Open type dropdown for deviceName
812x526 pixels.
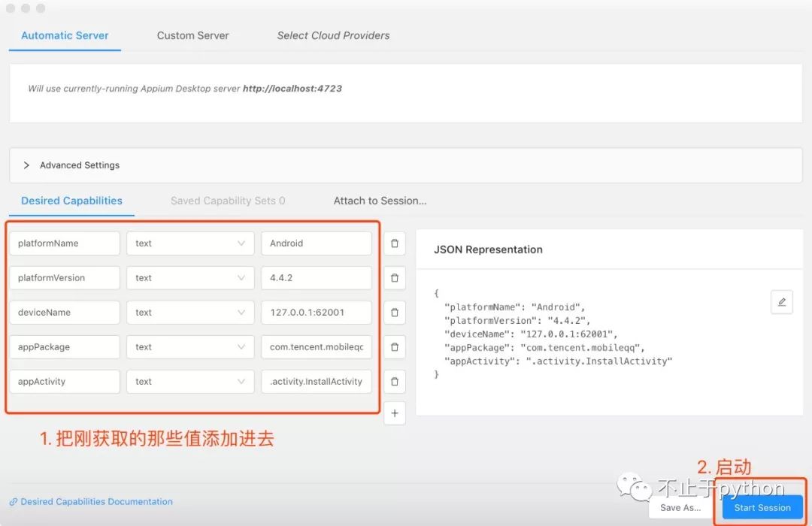click(x=190, y=313)
